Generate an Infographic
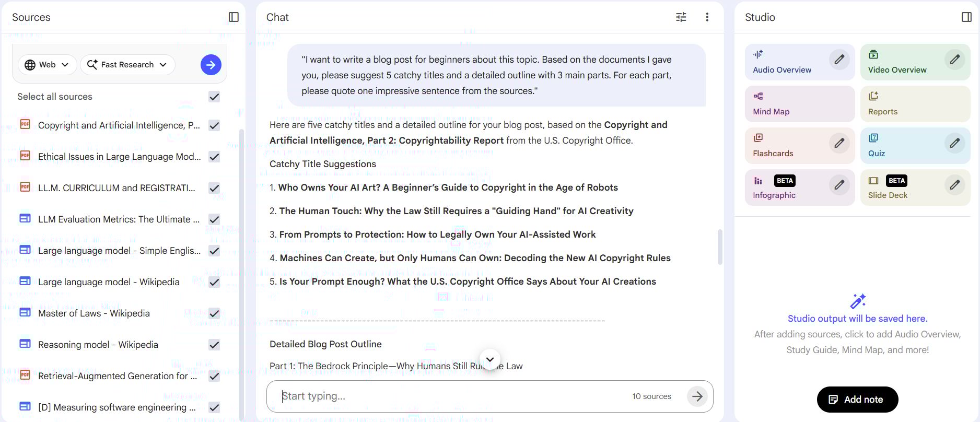 click(x=800, y=187)
